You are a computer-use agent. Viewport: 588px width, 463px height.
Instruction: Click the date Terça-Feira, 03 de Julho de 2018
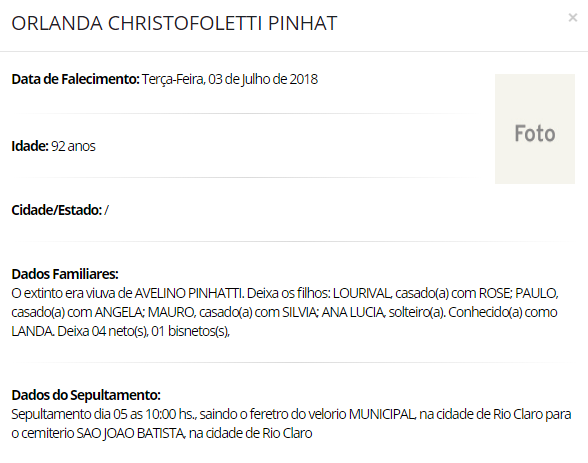pos(230,79)
